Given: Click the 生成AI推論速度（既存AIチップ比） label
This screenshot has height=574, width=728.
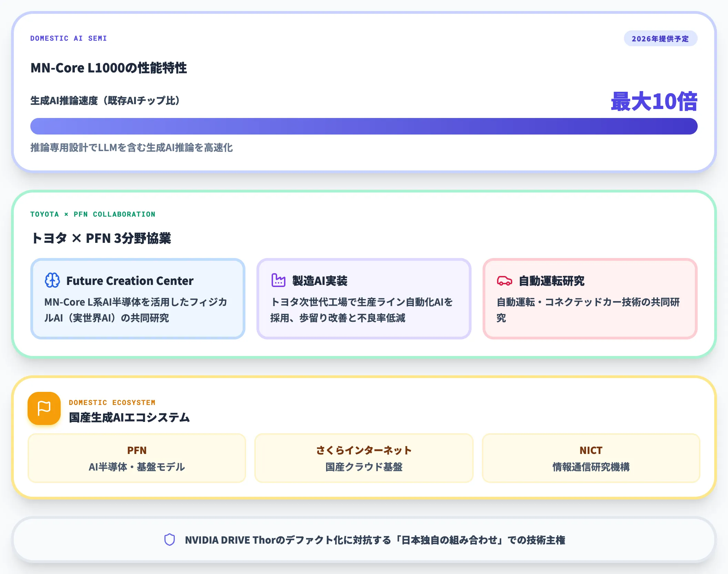Looking at the screenshot, I should click(x=105, y=101).
